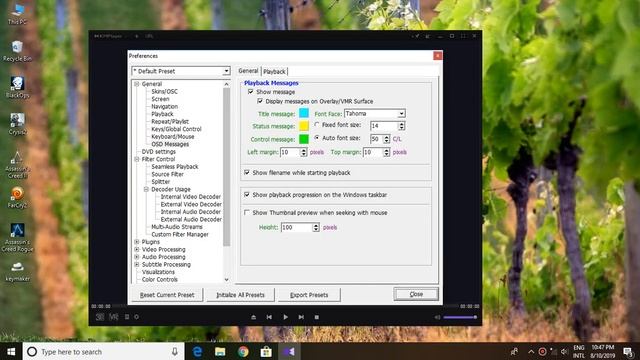The width and height of the screenshot is (640, 360).
Task: Select the Fixed font size radio button
Action: (317, 125)
